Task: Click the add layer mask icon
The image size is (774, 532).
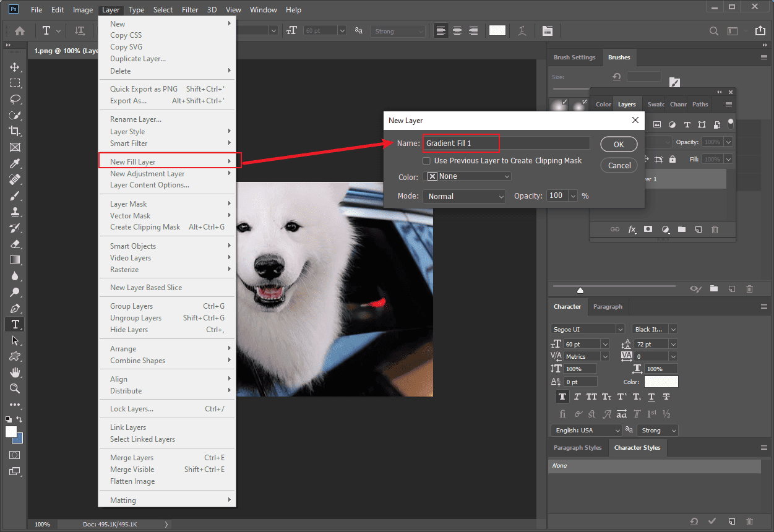Action: point(648,229)
